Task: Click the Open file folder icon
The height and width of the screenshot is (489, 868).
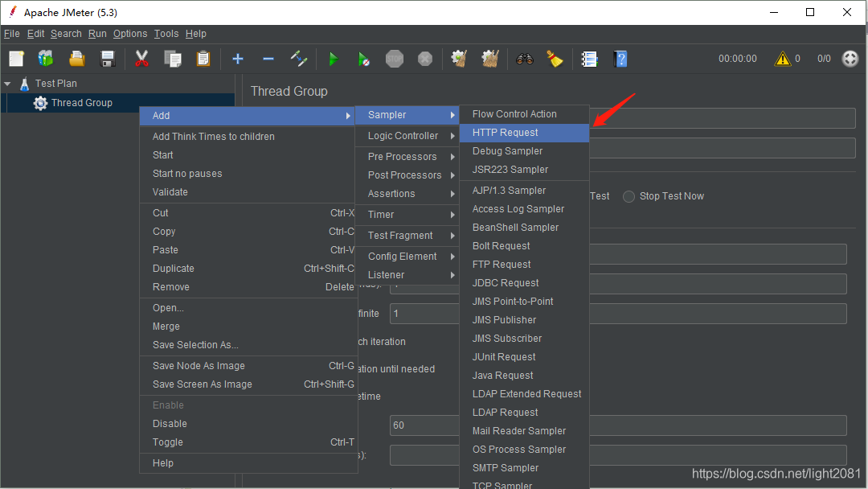Action: pos(77,59)
